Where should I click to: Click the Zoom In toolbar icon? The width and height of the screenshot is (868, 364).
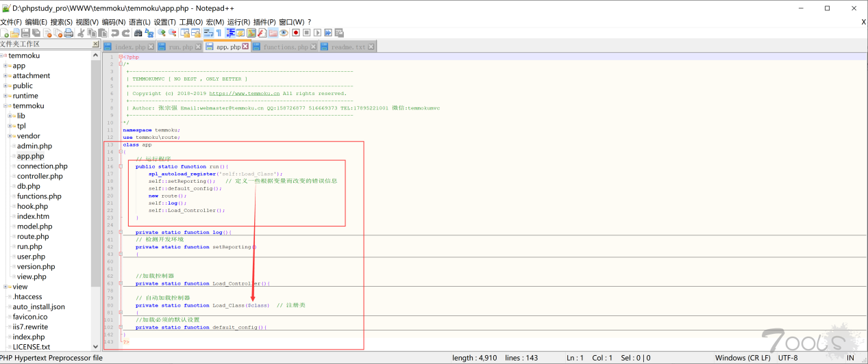coord(162,33)
